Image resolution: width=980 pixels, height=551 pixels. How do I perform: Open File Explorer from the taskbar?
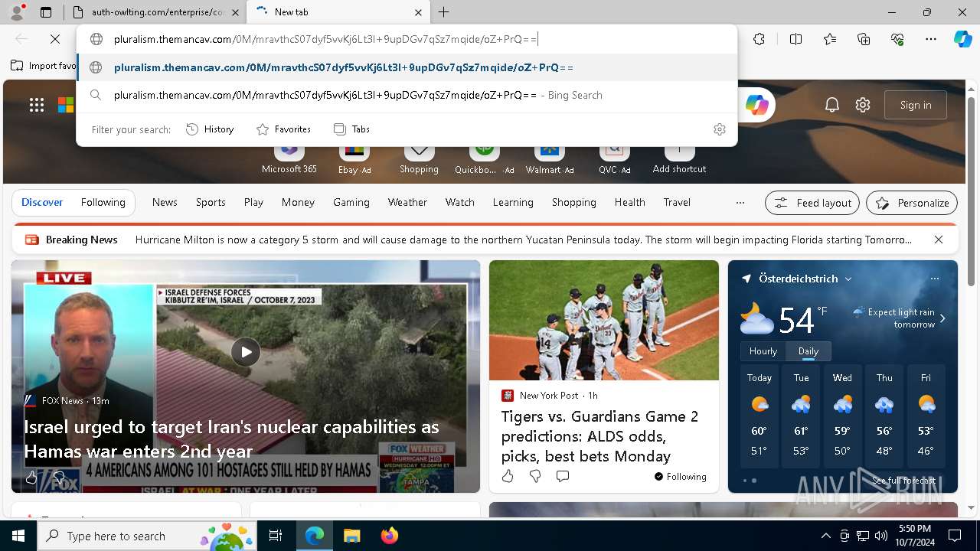pyautogui.click(x=351, y=536)
